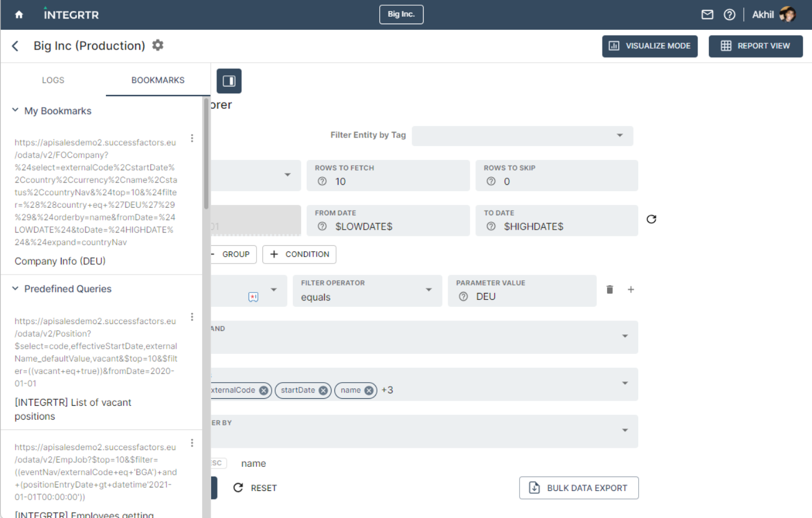
Task: Add a CONDITION filter
Action: pos(299,254)
